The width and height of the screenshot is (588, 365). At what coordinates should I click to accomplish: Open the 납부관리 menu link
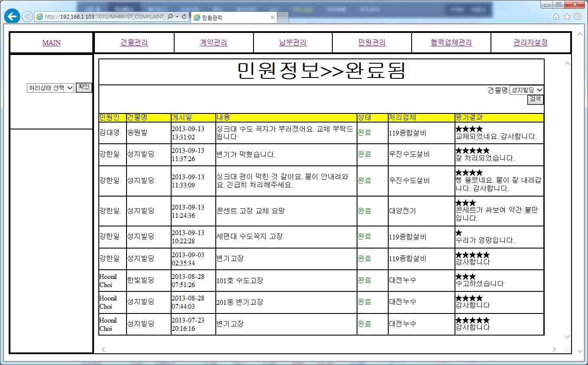(x=293, y=42)
